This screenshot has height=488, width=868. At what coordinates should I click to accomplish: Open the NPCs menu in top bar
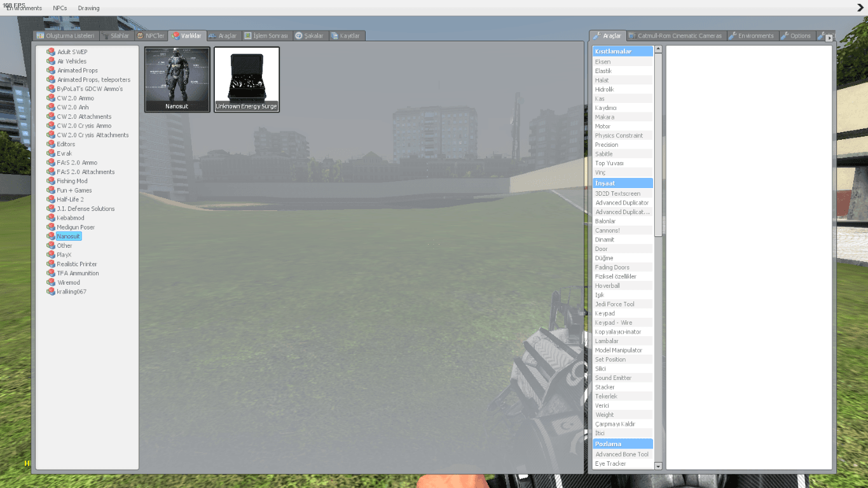point(60,8)
